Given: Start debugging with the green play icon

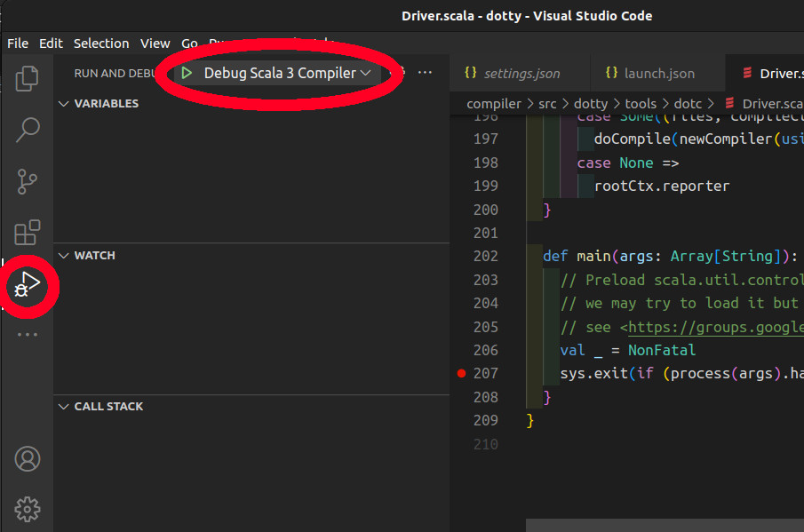Looking at the screenshot, I should tap(186, 73).
